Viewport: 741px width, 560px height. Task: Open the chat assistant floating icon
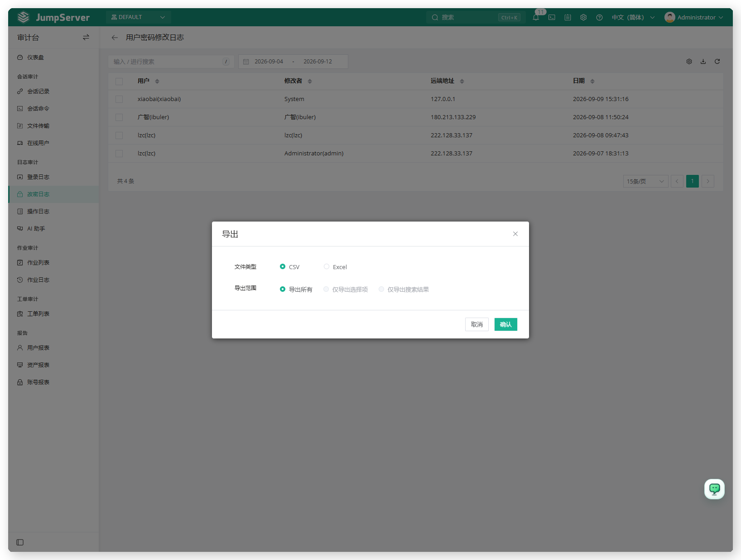point(714,489)
